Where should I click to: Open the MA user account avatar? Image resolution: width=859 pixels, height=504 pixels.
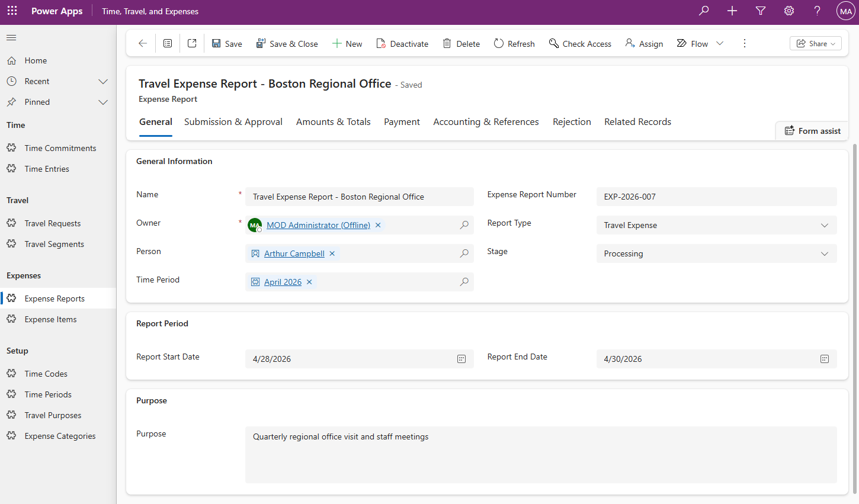tap(845, 11)
